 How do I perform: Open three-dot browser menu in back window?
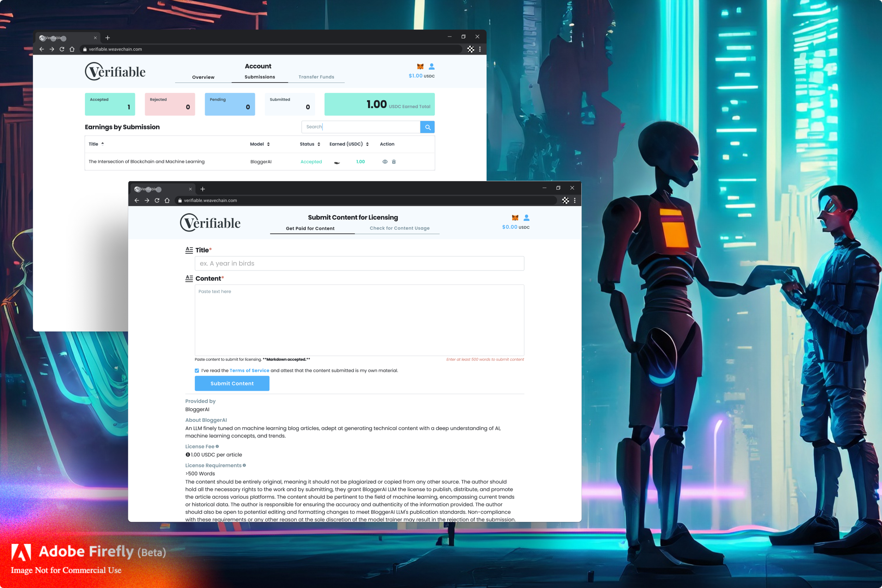coord(479,49)
